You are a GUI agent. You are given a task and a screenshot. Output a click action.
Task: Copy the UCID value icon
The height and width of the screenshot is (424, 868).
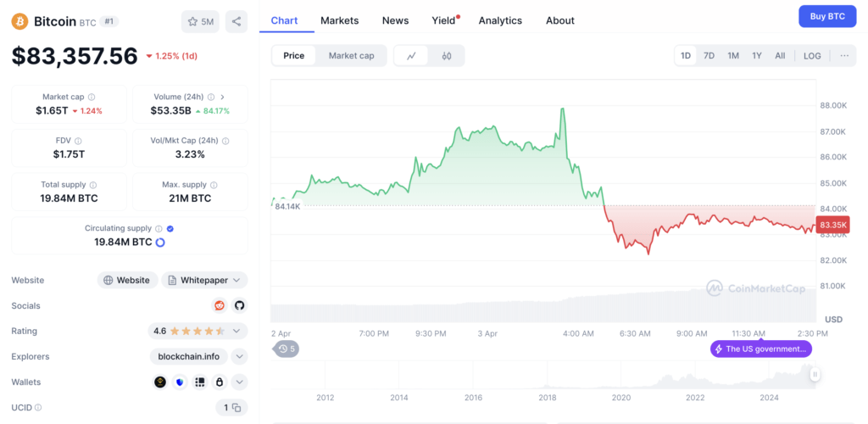pos(237,408)
